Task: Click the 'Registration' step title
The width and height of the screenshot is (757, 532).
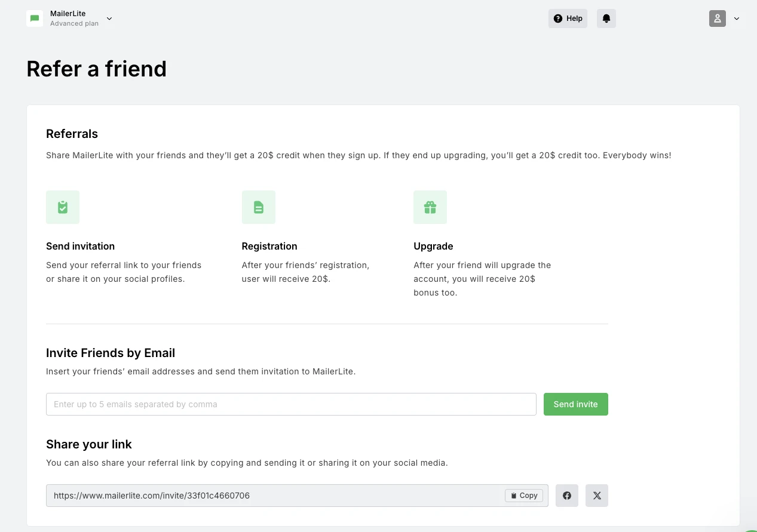Action: point(269,246)
